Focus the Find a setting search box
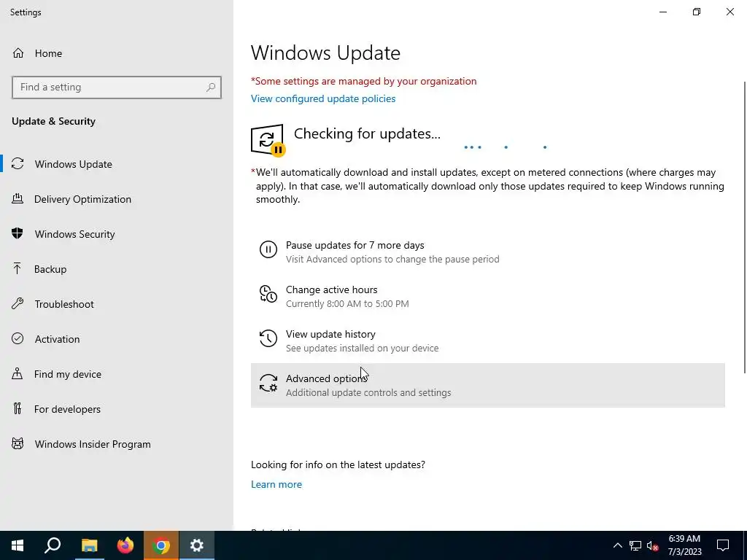The image size is (747, 560). 116,87
